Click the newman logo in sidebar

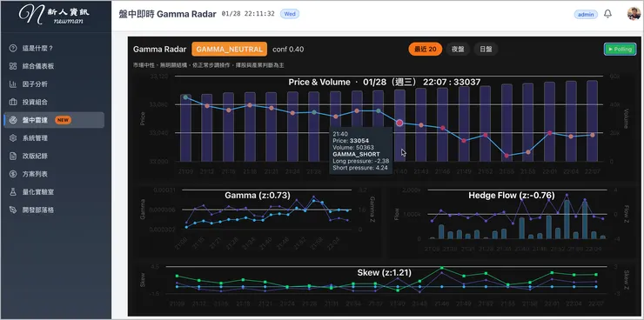53,16
